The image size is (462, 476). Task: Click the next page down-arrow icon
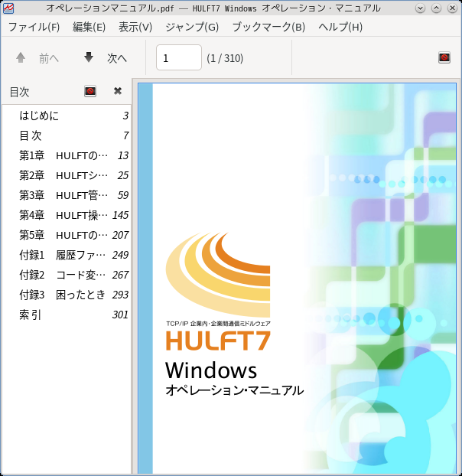point(89,57)
